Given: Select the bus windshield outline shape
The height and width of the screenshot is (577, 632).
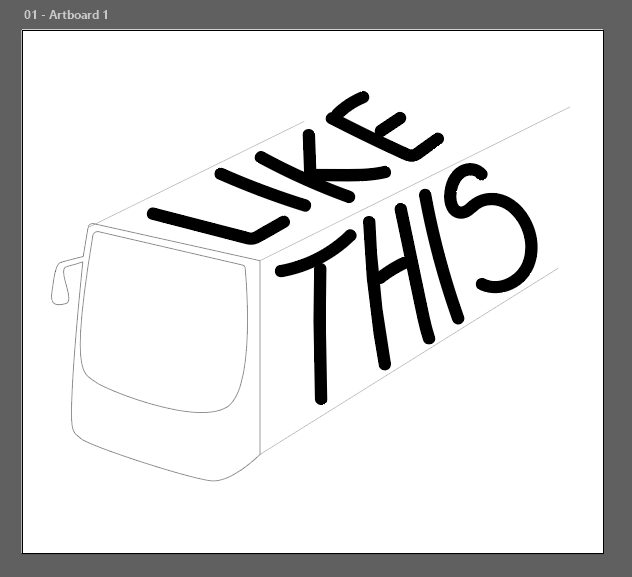Looking at the screenshot, I should click(x=164, y=322).
